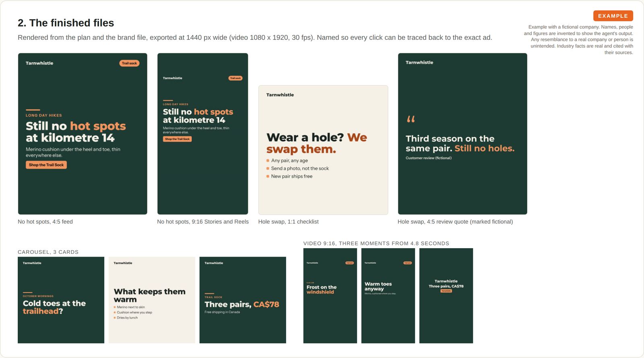Viewport: 644px width, 358px height.
Task: Click the 'VIDEO 9:16, THREE MOMENTS FROM 4.8 SECONDS' label
Action: pos(376,243)
